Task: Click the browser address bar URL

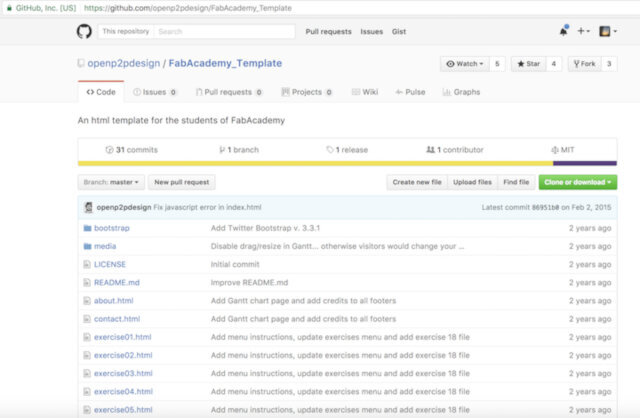Action: click(188, 8)
